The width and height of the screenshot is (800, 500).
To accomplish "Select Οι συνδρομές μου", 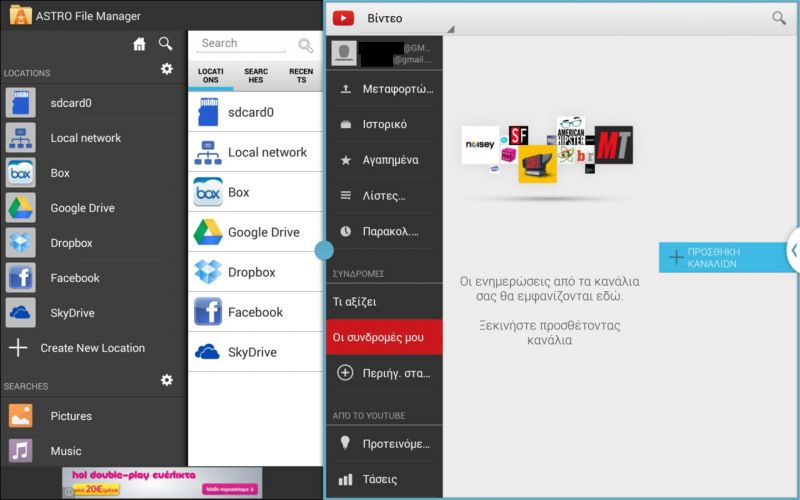I will (x=384, y=337).
